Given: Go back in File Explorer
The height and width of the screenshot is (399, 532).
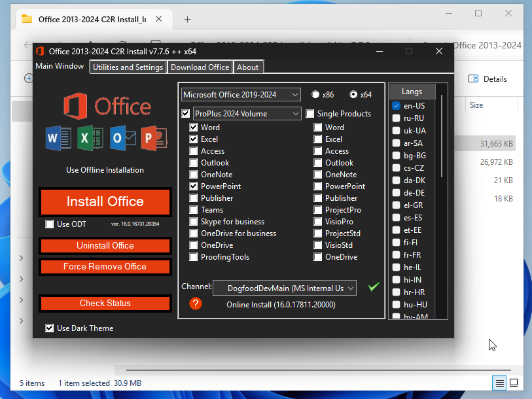Looking at the screenshot, I should pyautogui.click(x=28, y=44).
